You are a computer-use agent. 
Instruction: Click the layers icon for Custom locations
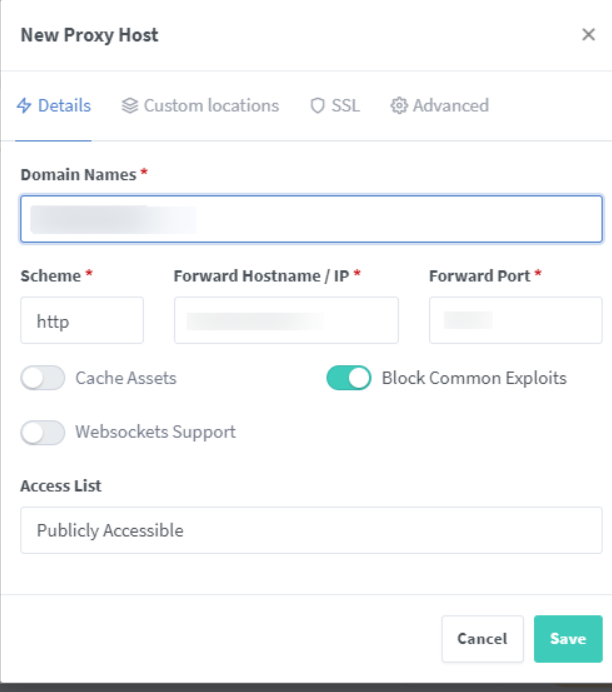point(130,106)
